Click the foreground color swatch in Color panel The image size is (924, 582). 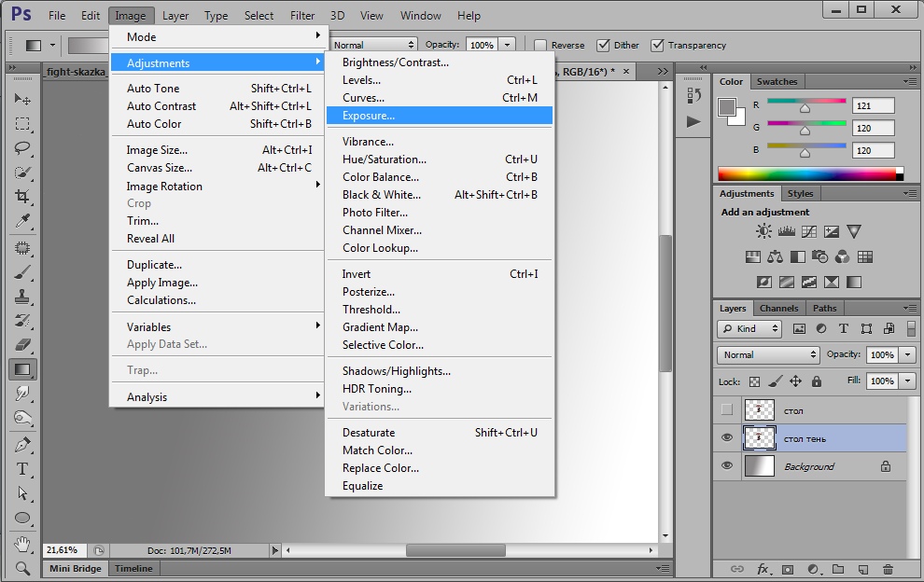pyautogui.click(x=726, y=107)
